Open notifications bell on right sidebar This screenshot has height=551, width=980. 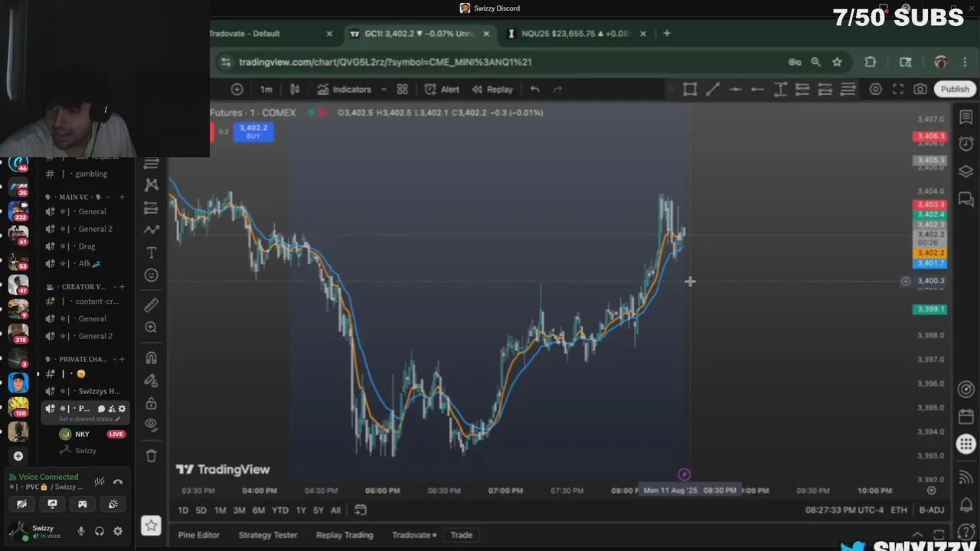(x=965, y=504)
